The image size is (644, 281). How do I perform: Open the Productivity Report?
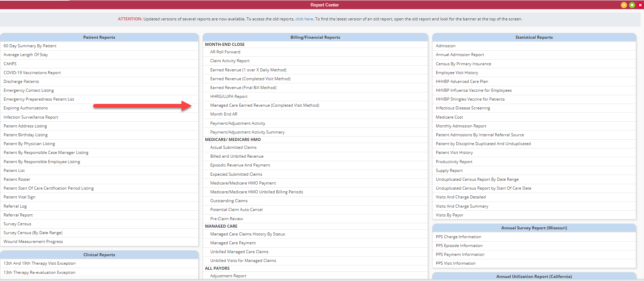454,162
